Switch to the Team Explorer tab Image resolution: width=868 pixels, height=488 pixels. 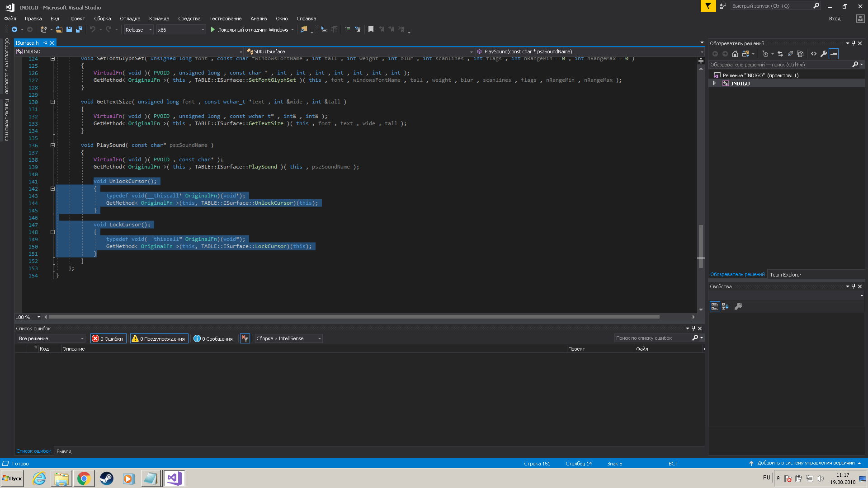coord(785,275)
